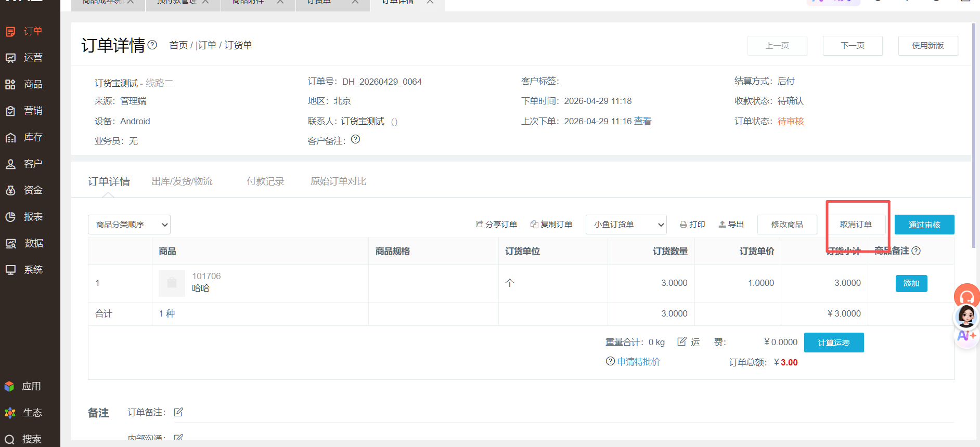Screen dimensions: 980x447
Task: Click the 通过审核 button
Action: [924, 225]
